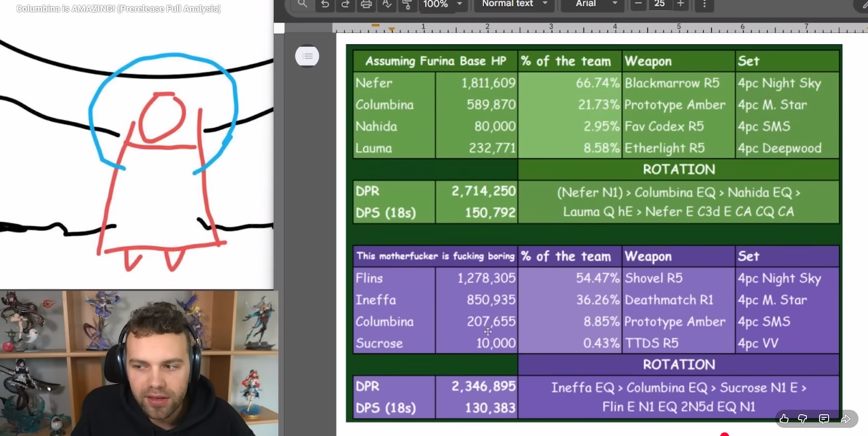Viewport: 868px width, 436px height.
Task: Click the left indent triangle on the ruler
Action: pyautogui.click(x=392, y=29)
